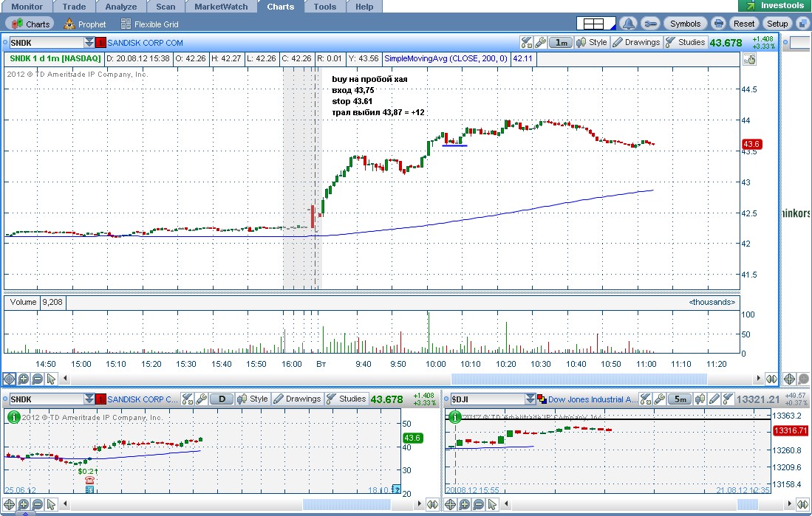
Task: Open the Scan tab
Action: click(166, 7)
